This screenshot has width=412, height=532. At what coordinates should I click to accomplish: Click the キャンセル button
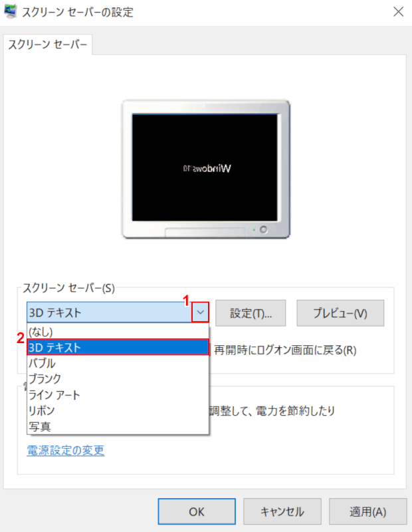[282, 511]
